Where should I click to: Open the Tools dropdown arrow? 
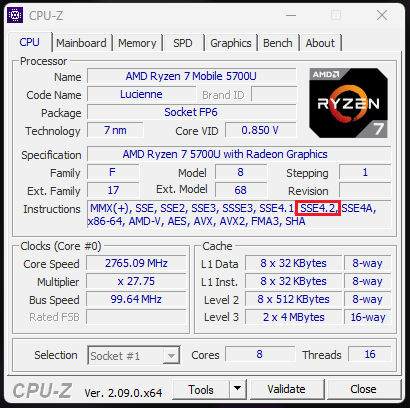tap(237, 388)
